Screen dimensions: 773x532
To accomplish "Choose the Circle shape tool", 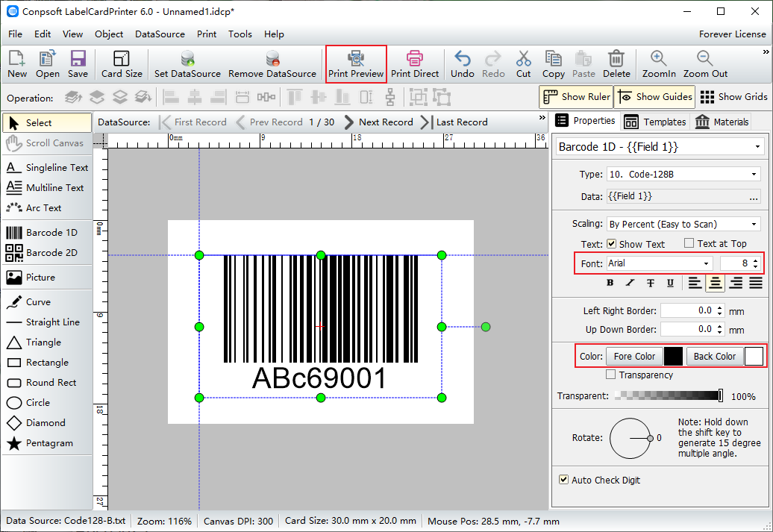I will 47,403.
